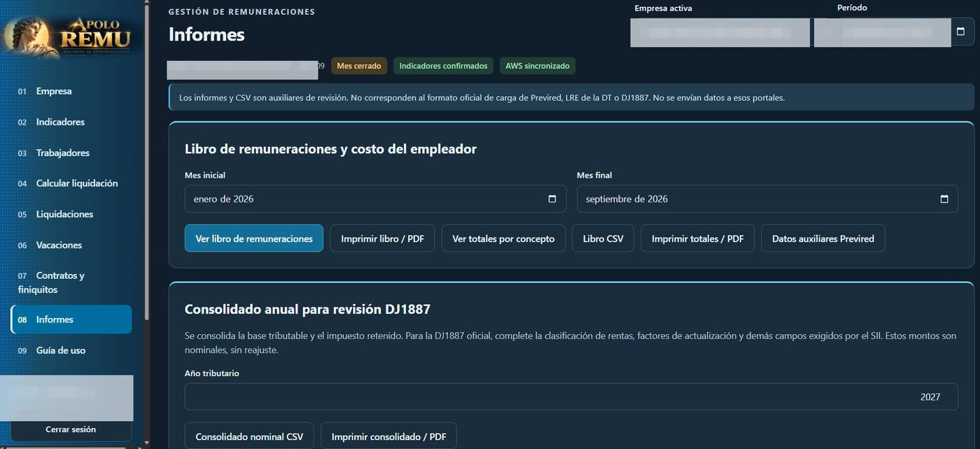
Task: Click the Empresa activa field
Action: [720, 32]
